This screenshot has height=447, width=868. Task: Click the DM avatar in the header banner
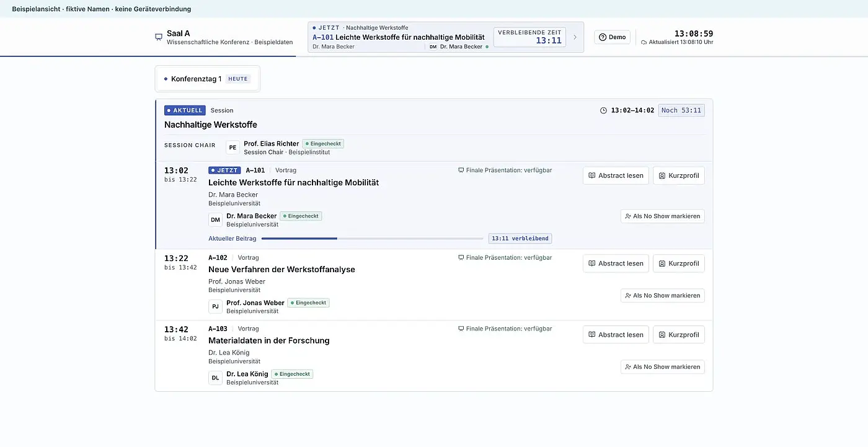433,46
